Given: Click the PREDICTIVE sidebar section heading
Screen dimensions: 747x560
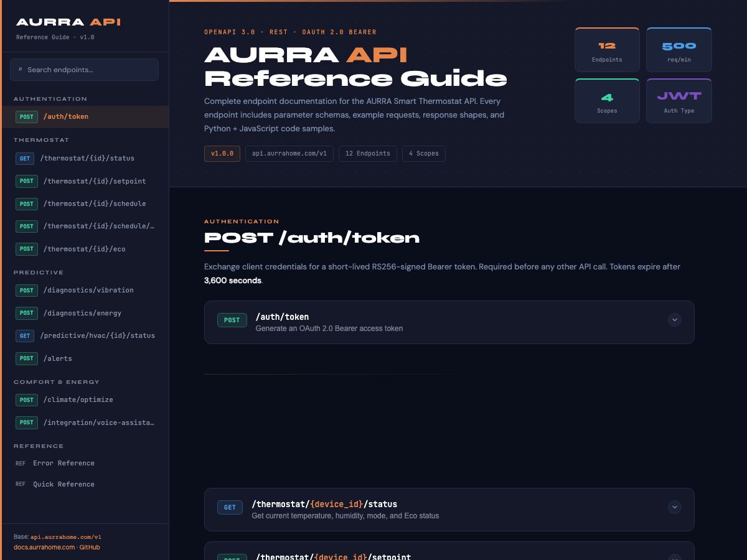Looking at the screenshot, I should (39, 273).
